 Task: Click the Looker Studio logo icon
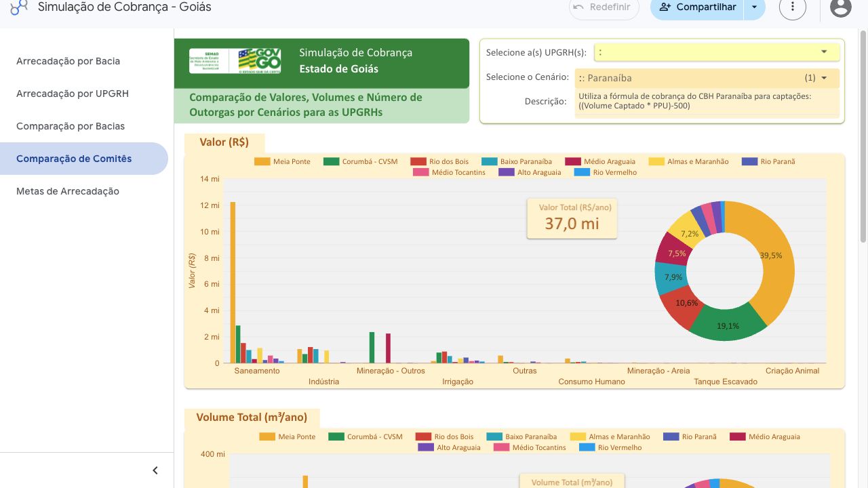click(19, 7)
